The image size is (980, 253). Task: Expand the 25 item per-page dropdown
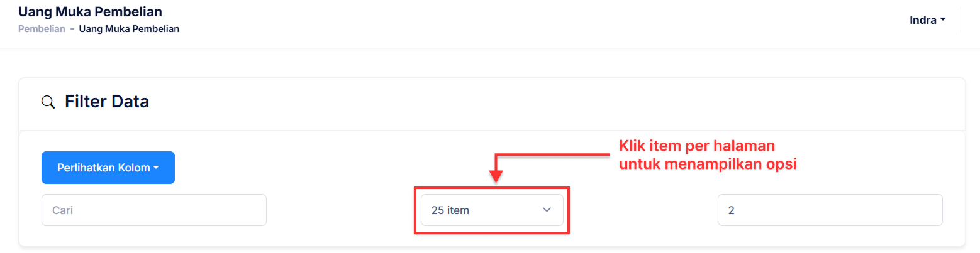point(491,210)
